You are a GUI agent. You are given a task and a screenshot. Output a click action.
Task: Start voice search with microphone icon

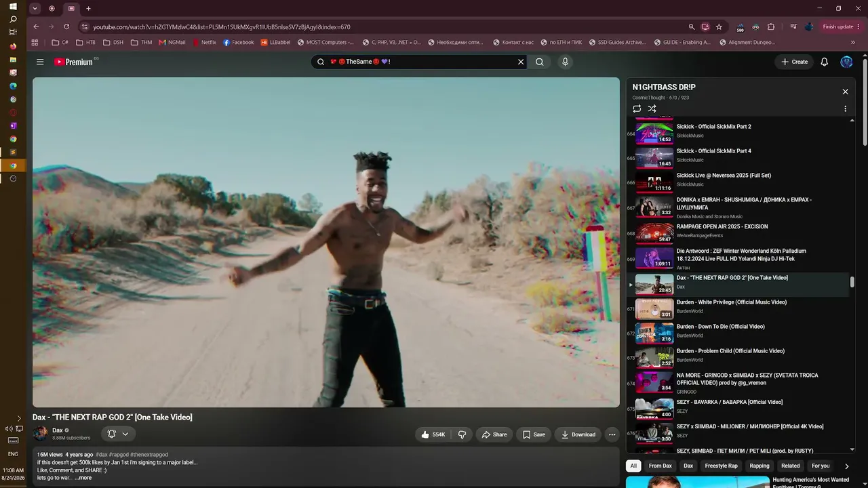565,62
